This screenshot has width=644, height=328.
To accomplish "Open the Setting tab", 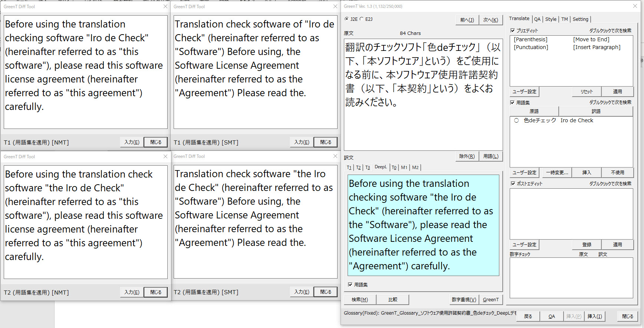I will pos(580,19).
